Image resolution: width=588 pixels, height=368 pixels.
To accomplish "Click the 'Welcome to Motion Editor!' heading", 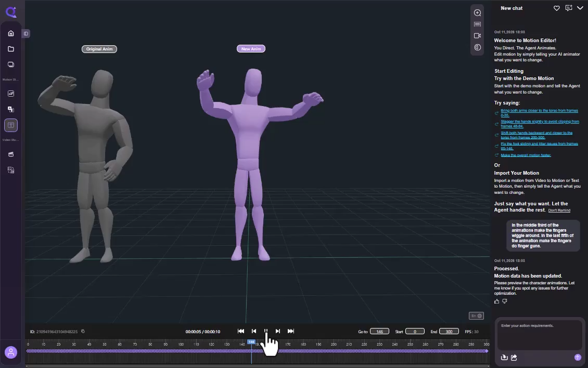I will tap(525, 41).
